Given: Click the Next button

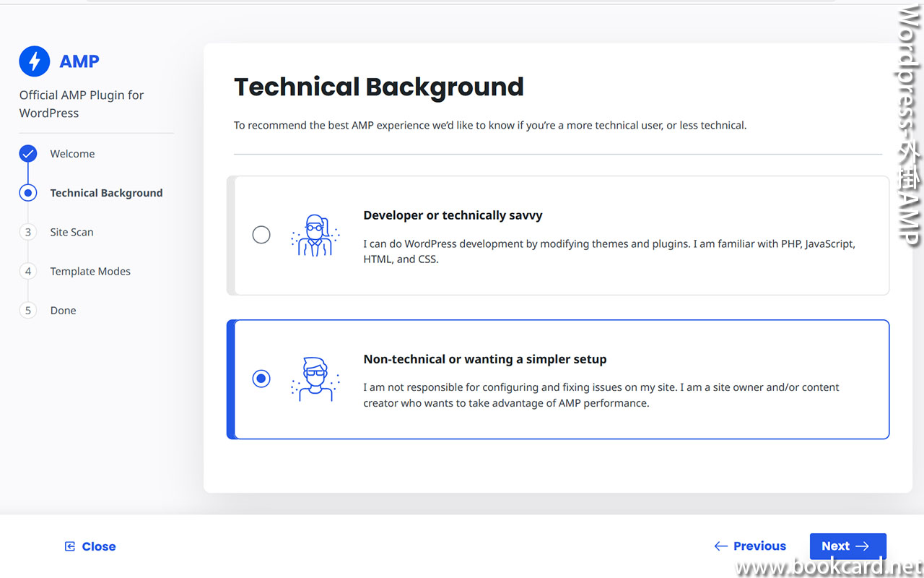Looking at the screenshot, I should pos(847,546).
